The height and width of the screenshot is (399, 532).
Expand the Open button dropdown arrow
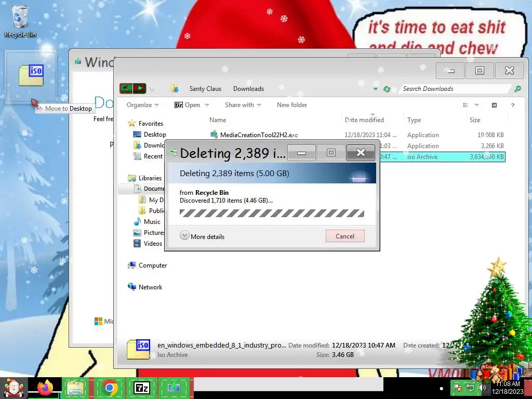tap(207, 105)
